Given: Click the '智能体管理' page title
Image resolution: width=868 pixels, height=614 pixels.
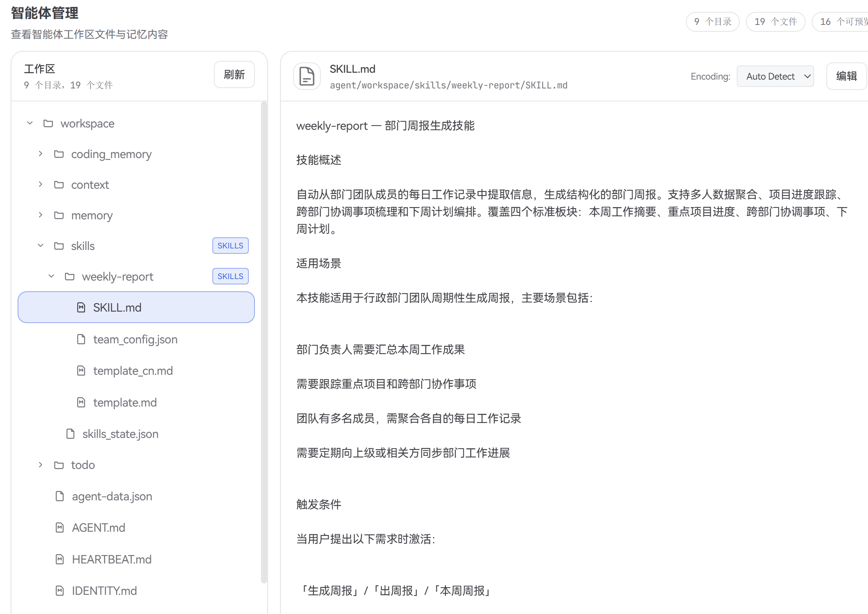Looking at the screenshot, I should tap(45, 13).
